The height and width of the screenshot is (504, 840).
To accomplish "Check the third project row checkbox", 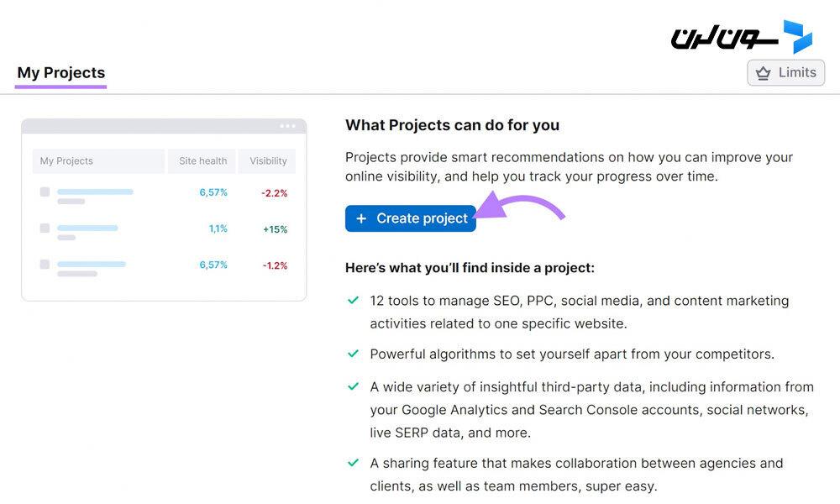I will coord(45,264).
